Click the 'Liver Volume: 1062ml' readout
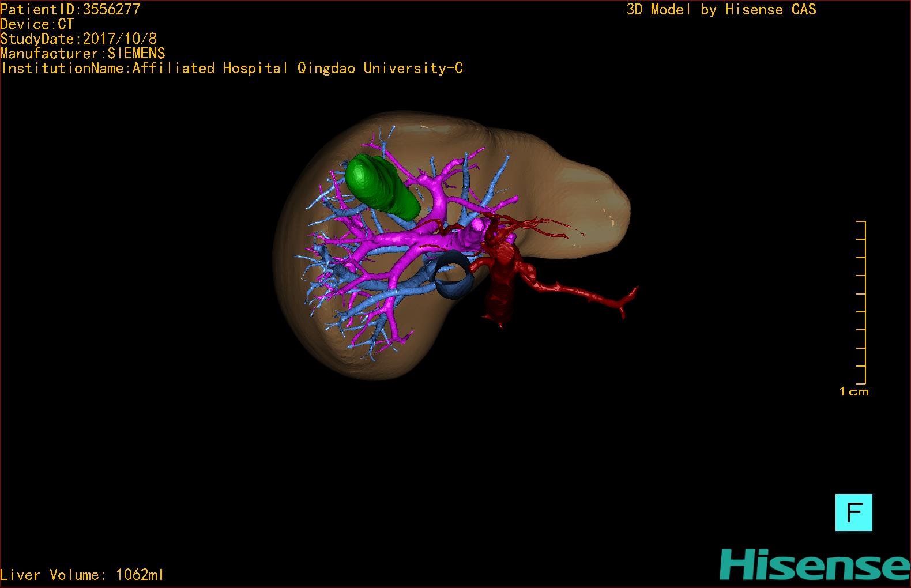This screenshot has width=911, height=588. [82, 575]
